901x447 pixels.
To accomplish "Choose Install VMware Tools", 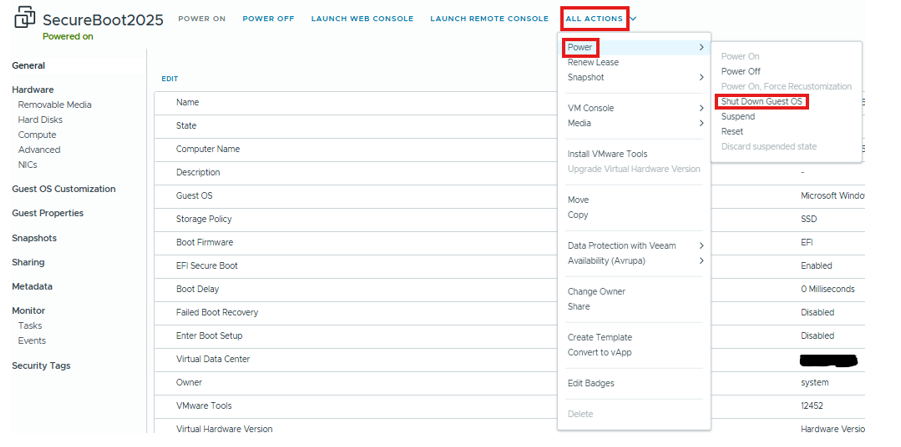I will click(607, 154).
